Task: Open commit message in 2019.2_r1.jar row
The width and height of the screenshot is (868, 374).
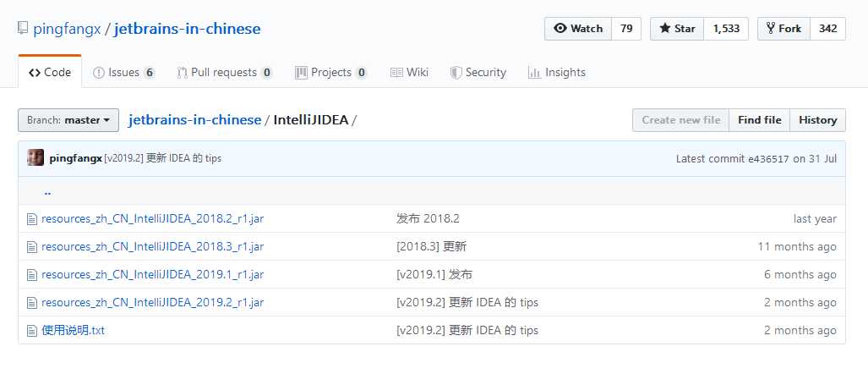Action: click(467, 303)
